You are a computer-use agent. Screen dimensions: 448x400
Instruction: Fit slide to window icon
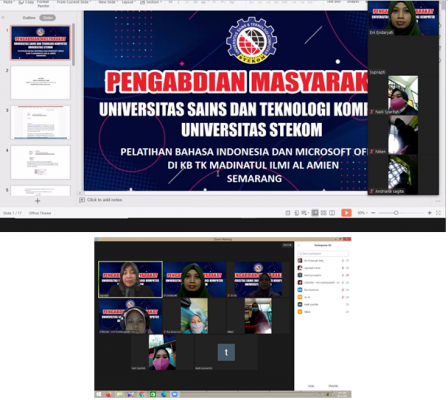[x=438, y=213]
